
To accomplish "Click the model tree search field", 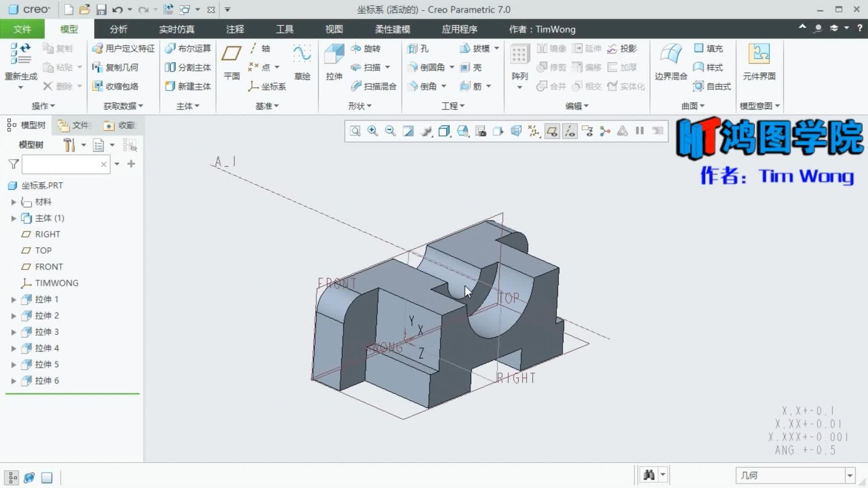I will coord(61,164).
